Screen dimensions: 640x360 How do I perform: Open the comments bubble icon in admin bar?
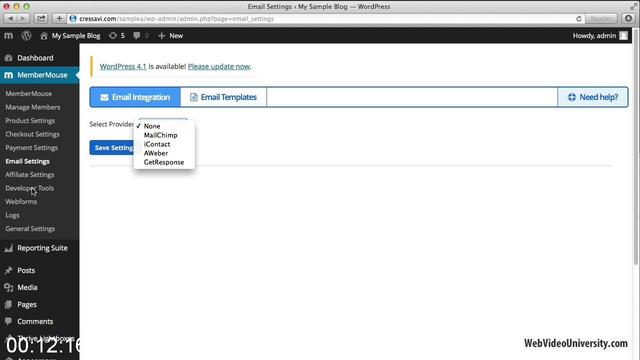point(137,36)
